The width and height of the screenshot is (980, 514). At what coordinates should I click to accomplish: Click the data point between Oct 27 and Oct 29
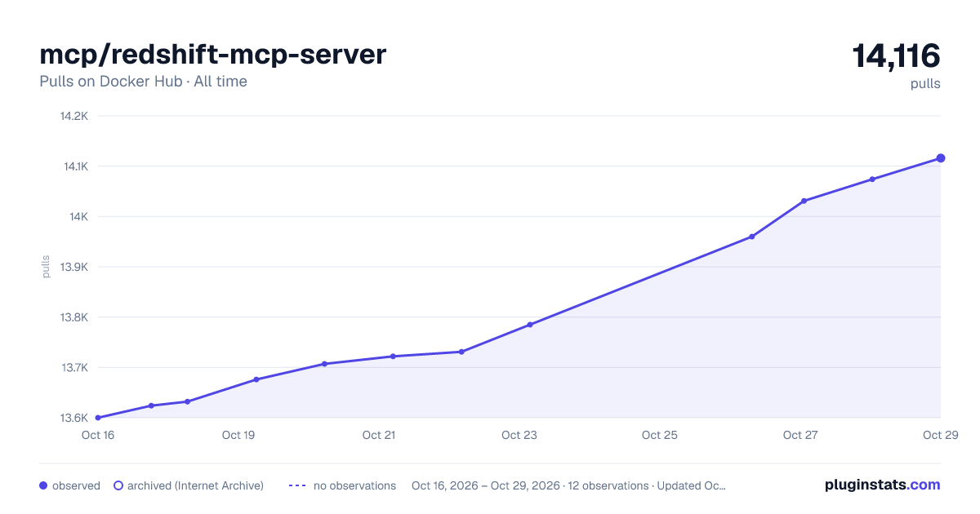click(x=872, y=179)
